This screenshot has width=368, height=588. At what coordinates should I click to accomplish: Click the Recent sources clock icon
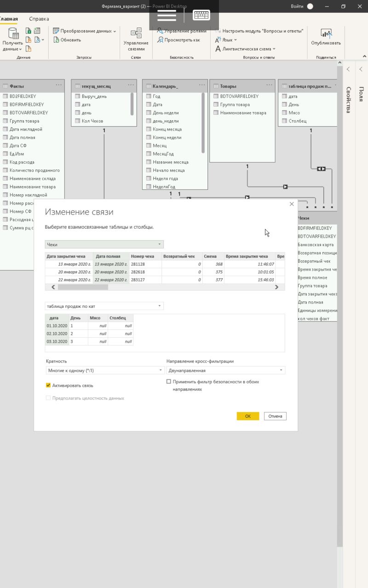[x=37, y=40]
